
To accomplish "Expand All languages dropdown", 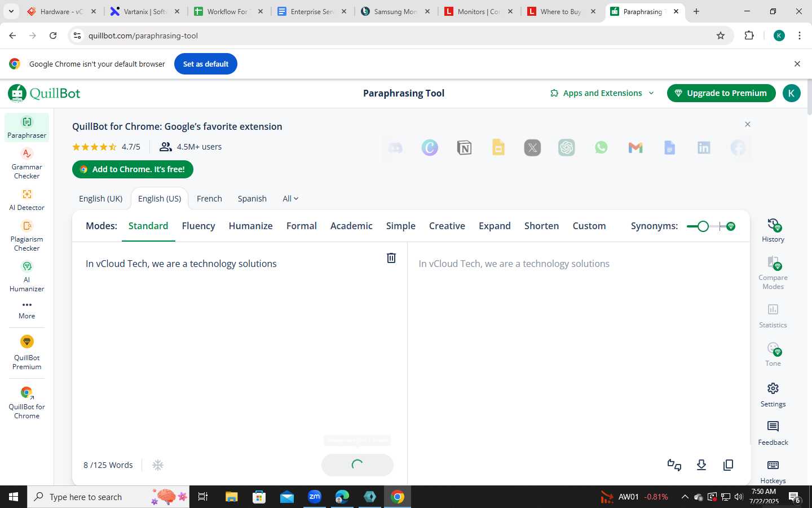I will pos(290,199).
